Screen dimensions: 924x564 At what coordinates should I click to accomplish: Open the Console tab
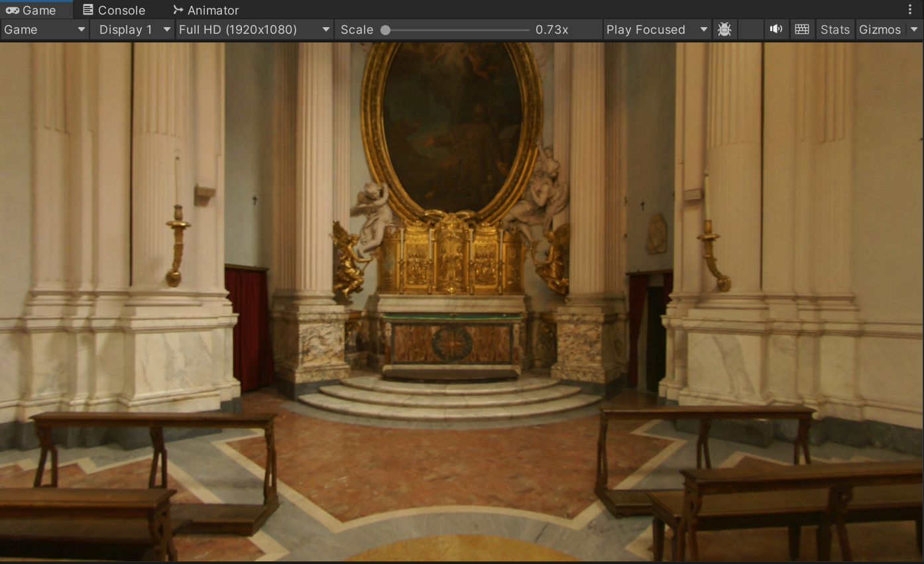pyautogui.click(x=114, y=10)
